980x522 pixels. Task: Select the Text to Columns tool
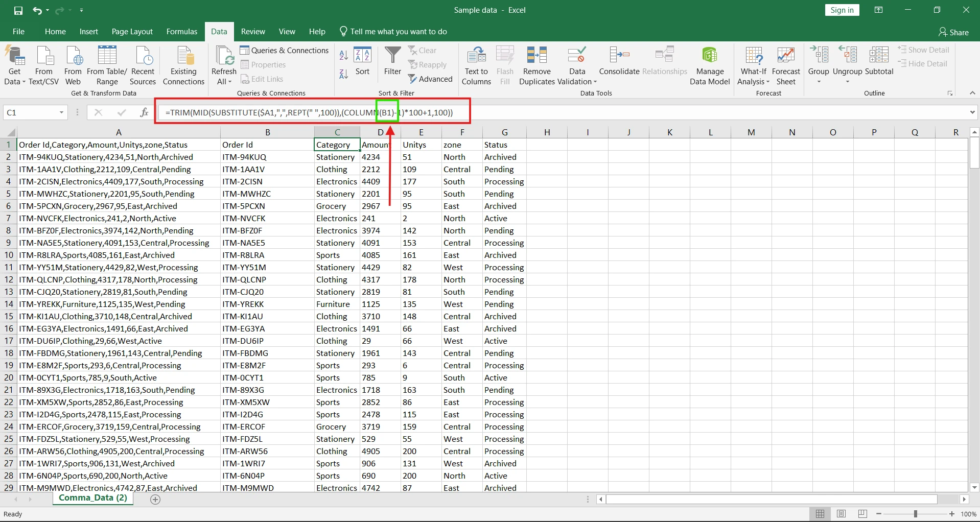(475, 64)
